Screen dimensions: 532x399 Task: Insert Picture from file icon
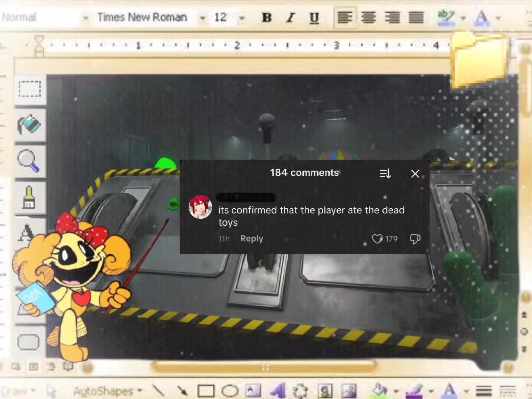pyautogui.click(x=349, y=391)
